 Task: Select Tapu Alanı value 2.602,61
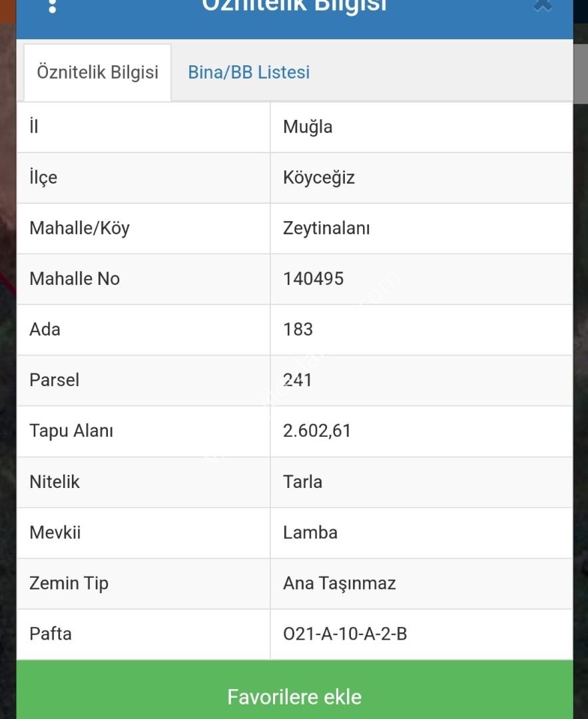pos(317,431)
